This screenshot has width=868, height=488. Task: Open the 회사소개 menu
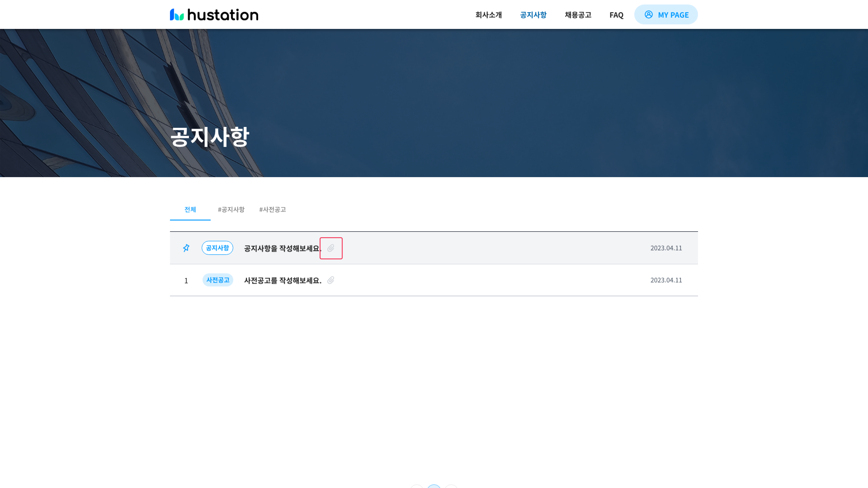[488, 15]
